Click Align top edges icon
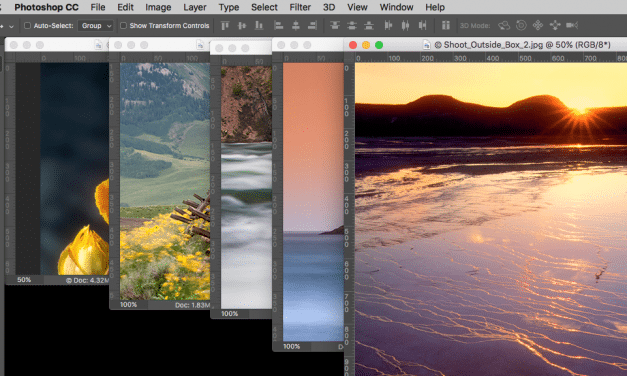Image resolution: width=627 pixels, height=376 pixels. tap(225, 26)
